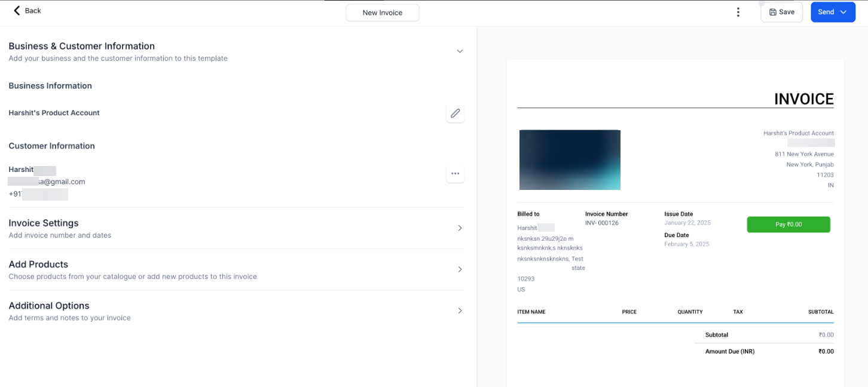The image size is (868, 387).
Task: Expand the Add Products section
Action: point(460,269)
